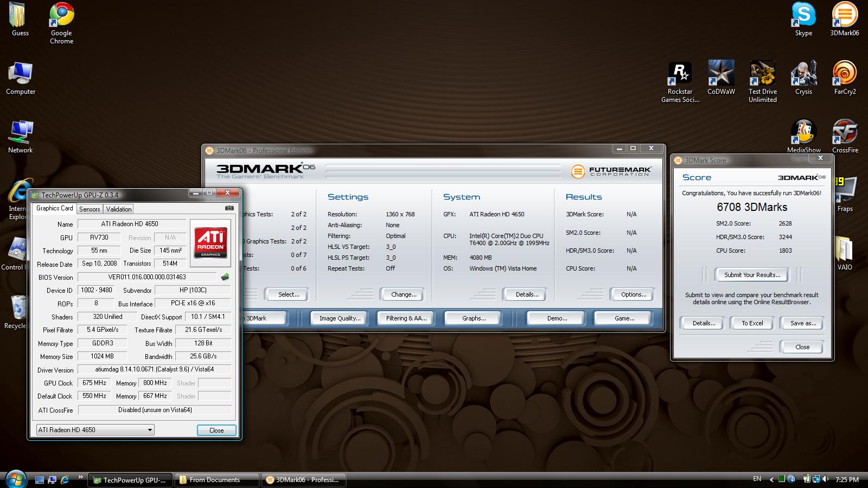
Task: Launch the 3DMark06 desktop shortcut
Action: (845, 20)
